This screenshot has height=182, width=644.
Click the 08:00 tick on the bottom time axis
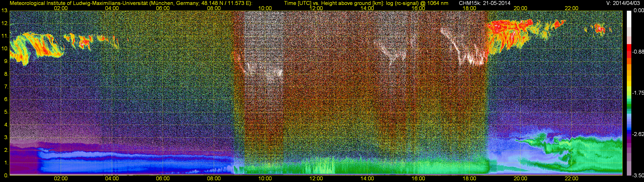(x=214, y=179)
